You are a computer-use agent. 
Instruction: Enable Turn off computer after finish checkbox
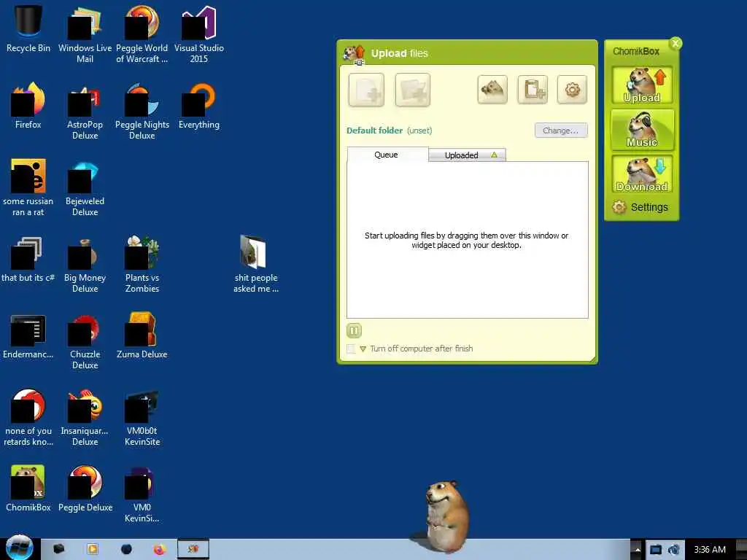pyautogui.click(x=351, y=349)
